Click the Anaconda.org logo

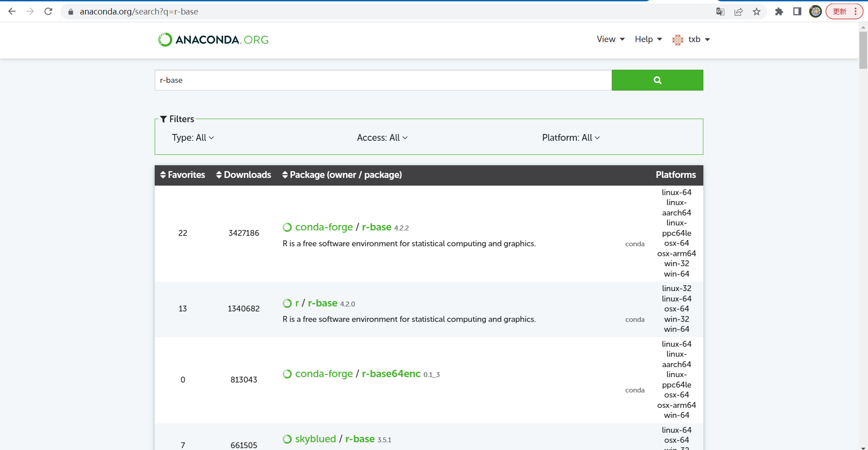pos(213,40)
